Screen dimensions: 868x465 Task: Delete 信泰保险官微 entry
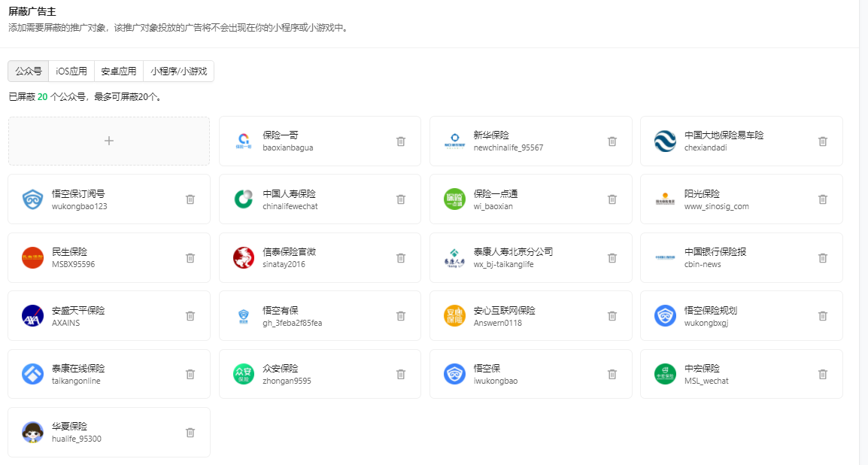[401, 258]
